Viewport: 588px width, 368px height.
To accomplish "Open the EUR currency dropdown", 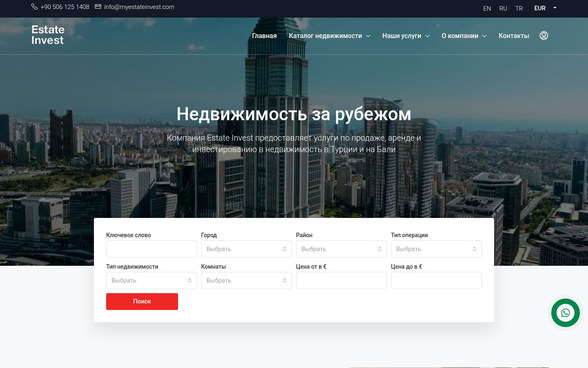I will (x=545, y=8).
